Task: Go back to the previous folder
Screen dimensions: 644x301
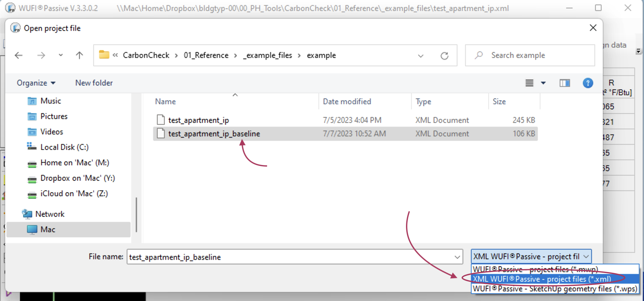Action: (x=19, y=55)
